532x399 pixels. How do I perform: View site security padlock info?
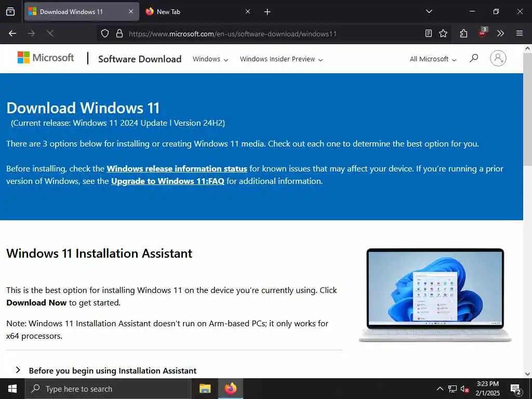(x=119, y=33)
